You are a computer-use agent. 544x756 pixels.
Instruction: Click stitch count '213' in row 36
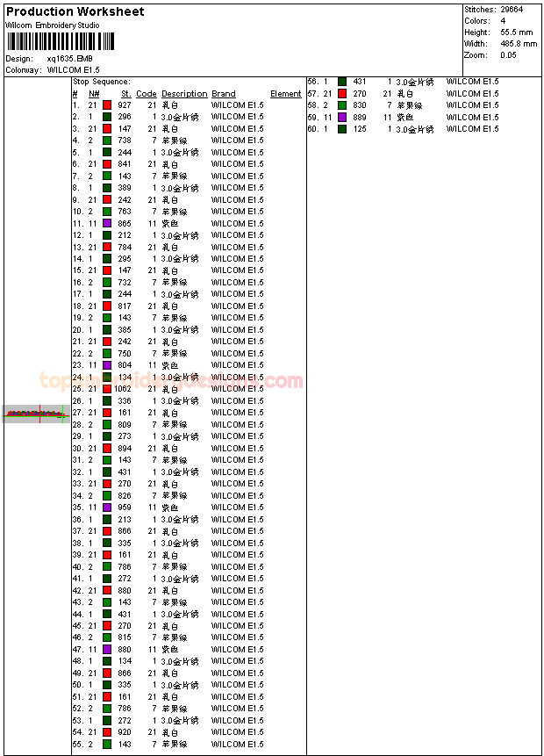(125, 519)
